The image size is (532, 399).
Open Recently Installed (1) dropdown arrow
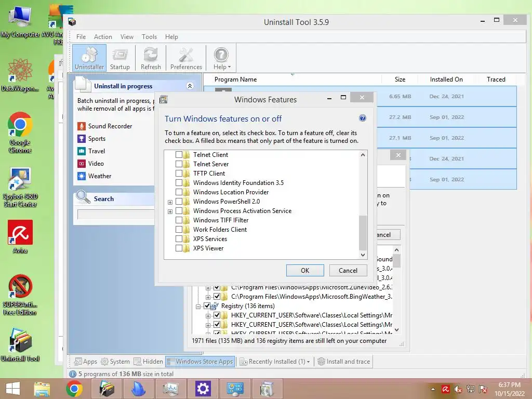click(x=308, y=362)
